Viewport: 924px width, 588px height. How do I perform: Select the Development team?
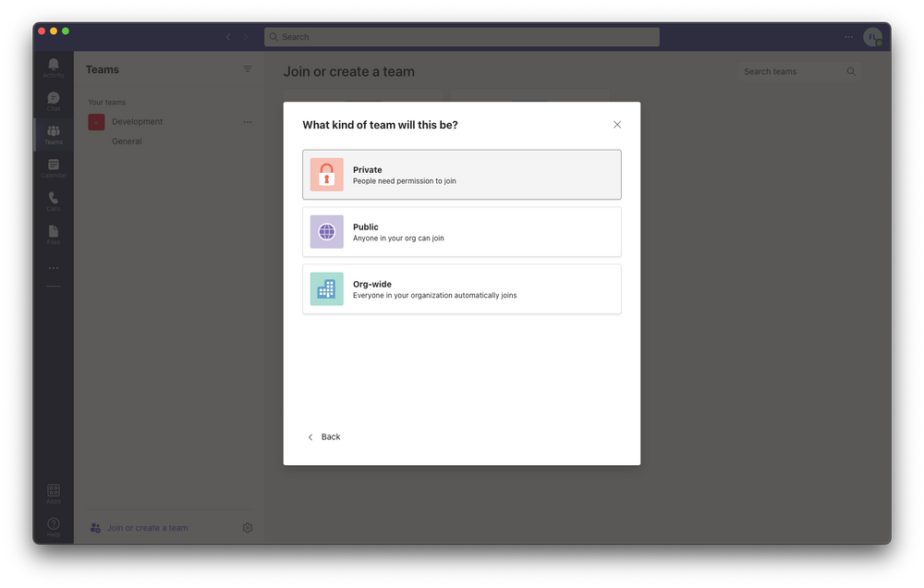[137, 121]
